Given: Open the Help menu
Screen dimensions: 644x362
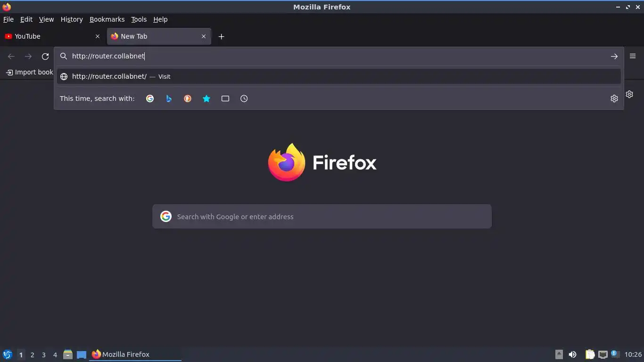Looking at the screenshot, I should (160, 19).
